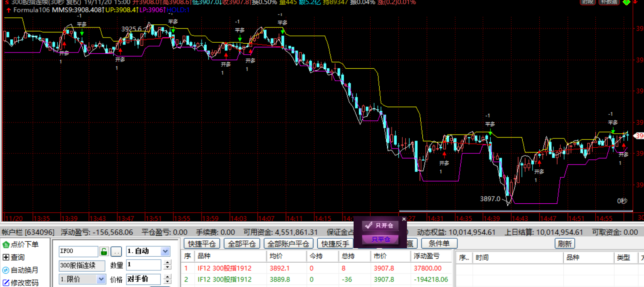
Task: Click the 补数据 button above chart
Action: point(609,2)
